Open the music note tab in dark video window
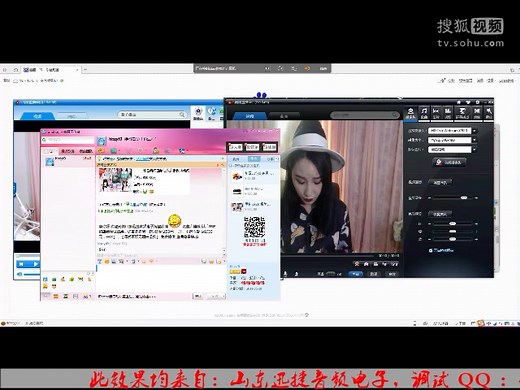 pyautogui.click(x=424, y=113)
